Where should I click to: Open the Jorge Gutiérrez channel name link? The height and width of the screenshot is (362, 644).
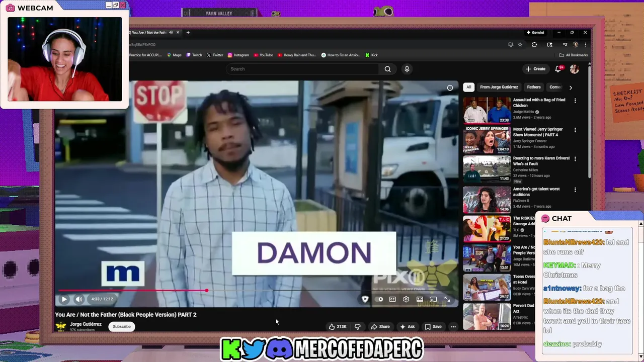[86, 324]
